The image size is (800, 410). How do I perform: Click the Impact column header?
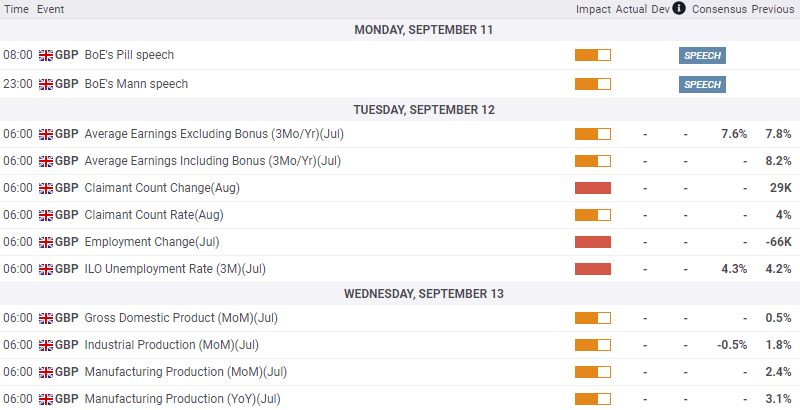(x=593, y=9)
